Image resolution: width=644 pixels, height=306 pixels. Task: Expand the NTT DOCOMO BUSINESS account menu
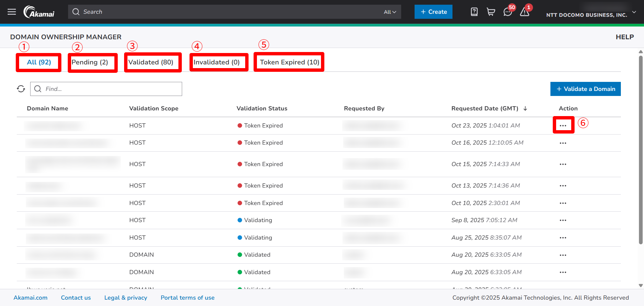click(634, 12)
